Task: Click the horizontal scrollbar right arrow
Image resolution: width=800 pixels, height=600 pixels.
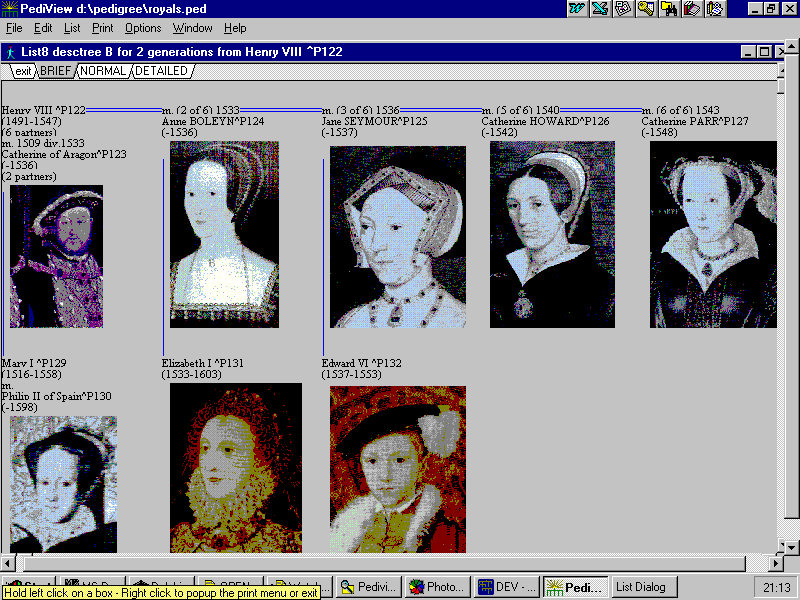Action: [776, 564]
